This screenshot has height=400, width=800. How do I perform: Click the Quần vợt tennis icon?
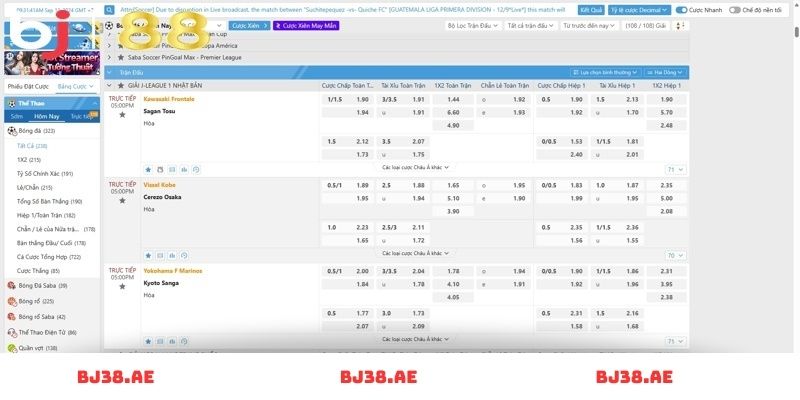12,348
